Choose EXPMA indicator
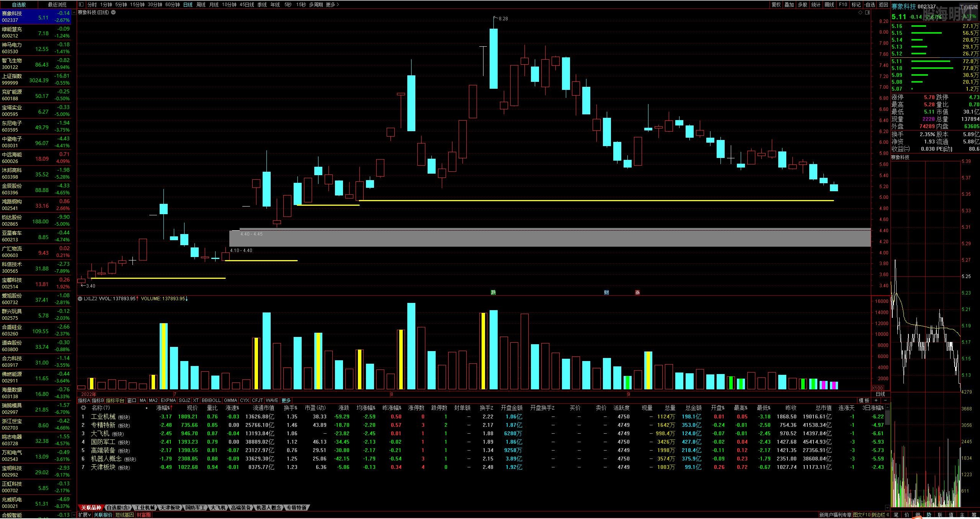980x519 pixels. [168, 400]
